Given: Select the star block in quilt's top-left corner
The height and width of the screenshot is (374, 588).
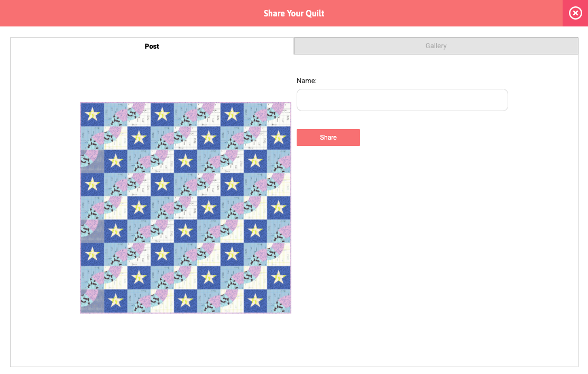Looking at the screenshot, I should coord(92,114).
